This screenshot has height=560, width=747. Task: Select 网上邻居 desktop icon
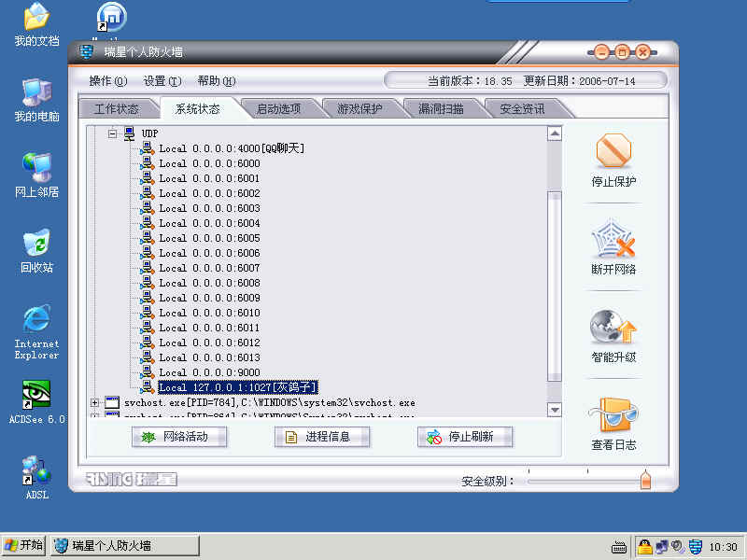point(36,175)
